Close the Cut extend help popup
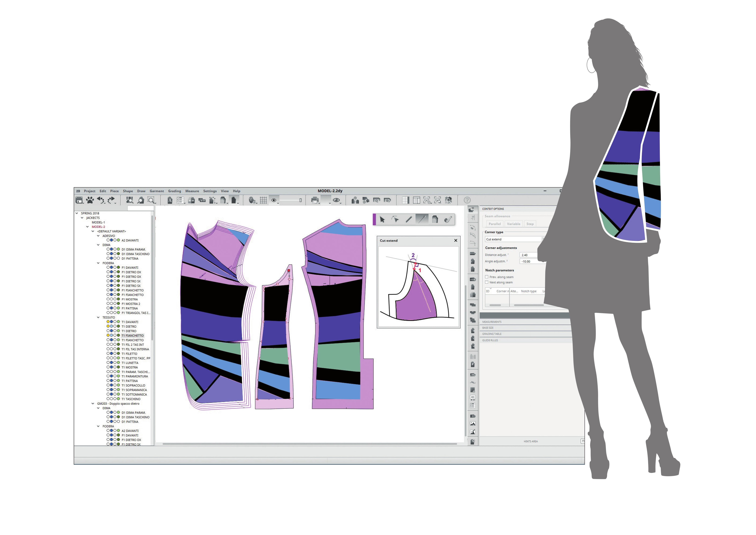 [x=456, y=241]
